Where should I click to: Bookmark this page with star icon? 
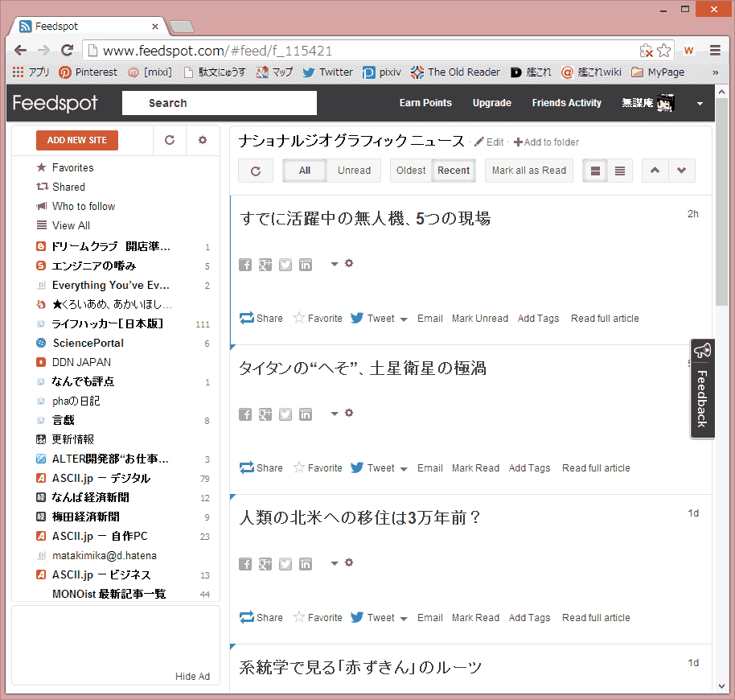coord(663,51)
